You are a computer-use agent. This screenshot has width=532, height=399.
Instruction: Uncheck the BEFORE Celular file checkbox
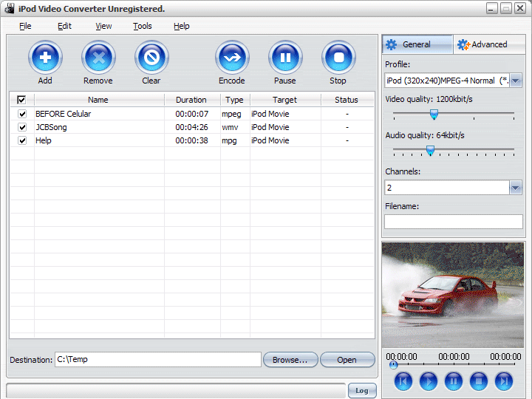click(x=22, y=115)
